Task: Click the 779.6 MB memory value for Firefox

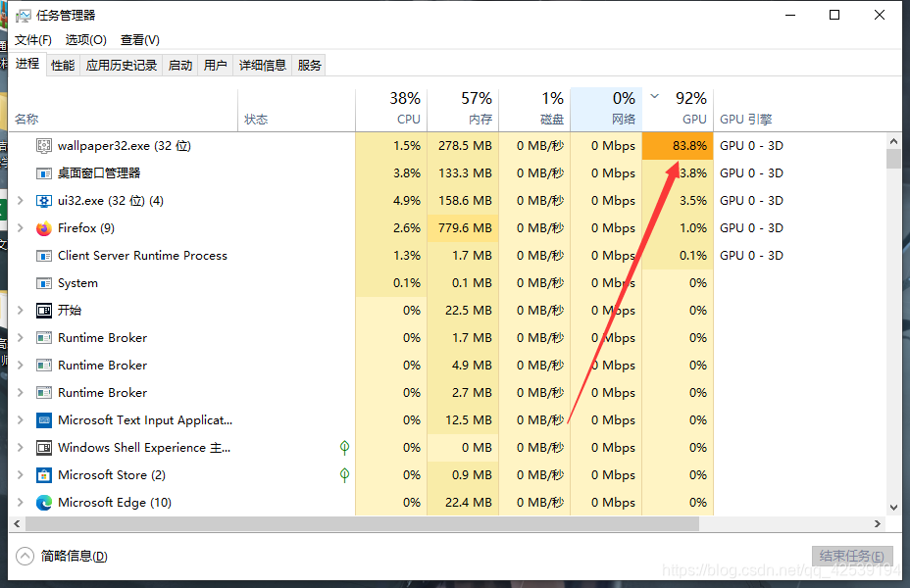Action: [x=465, y=228]
